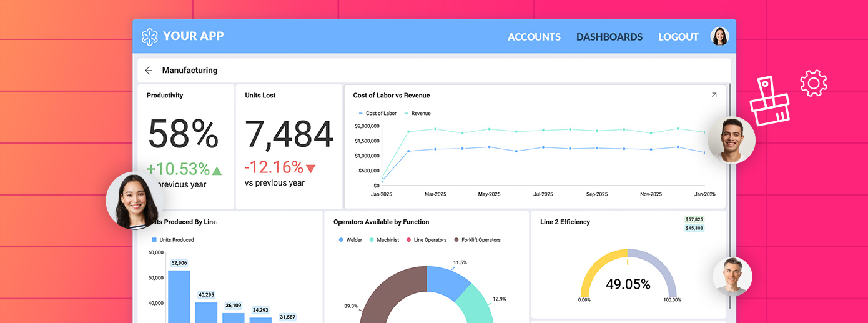This screenshot has height=323, width=868.
Task: Click the Units Lost card title
Action: [260, 96]
